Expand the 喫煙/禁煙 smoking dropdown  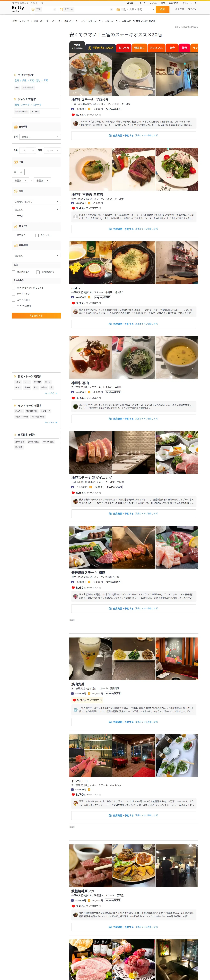pyautogui.click(x=36, y=255)
